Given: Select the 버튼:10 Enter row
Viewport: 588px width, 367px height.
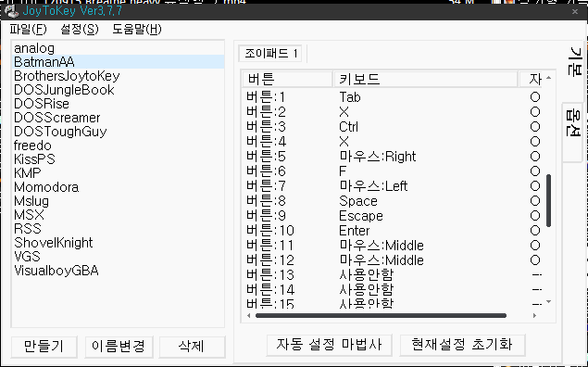Looking at the screenshot, I should coord(393,231).
